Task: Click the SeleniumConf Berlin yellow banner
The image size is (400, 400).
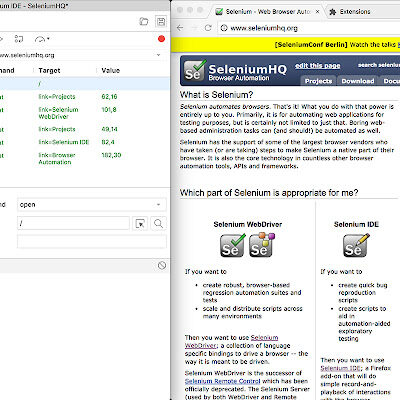Action: pyautogui.click(x=285, y=45)
